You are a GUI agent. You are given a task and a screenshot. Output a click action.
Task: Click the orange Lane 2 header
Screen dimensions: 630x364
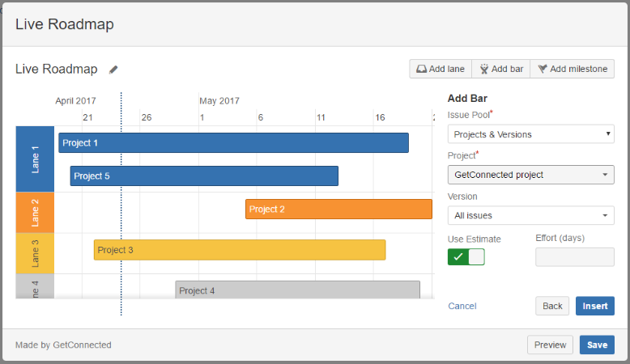[35, 212]
